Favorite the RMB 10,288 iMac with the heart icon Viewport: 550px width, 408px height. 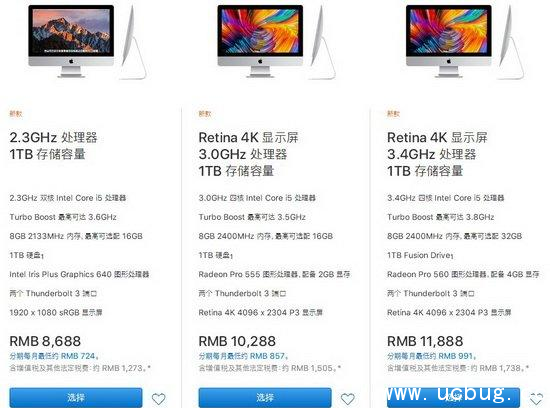click(x=348, y=399)
